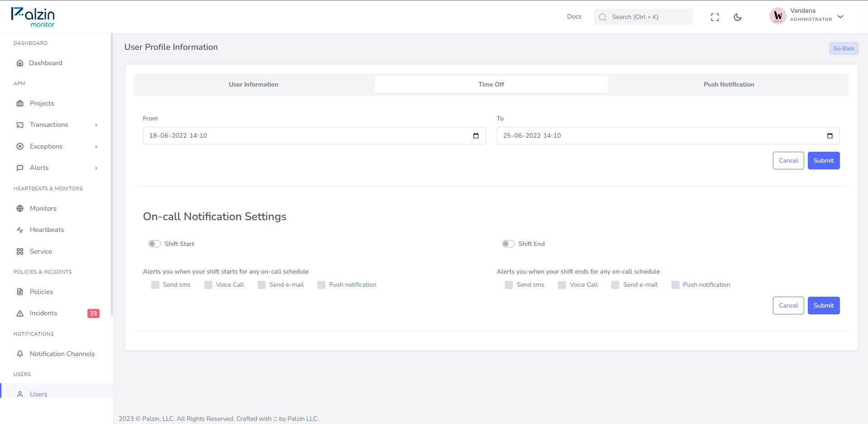This screenshot has width=868, height=424.
Task: Click the Palzin monitor logo
Action: point(33,17)
